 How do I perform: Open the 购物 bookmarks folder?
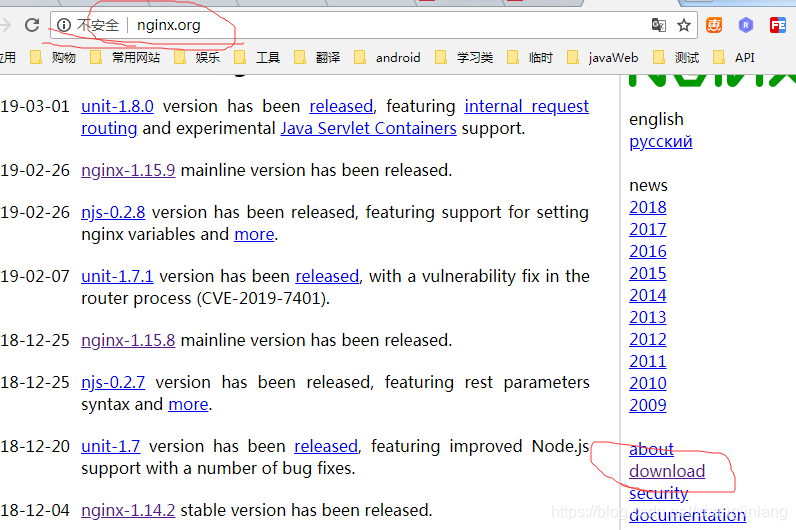click(x=53, y=57)
